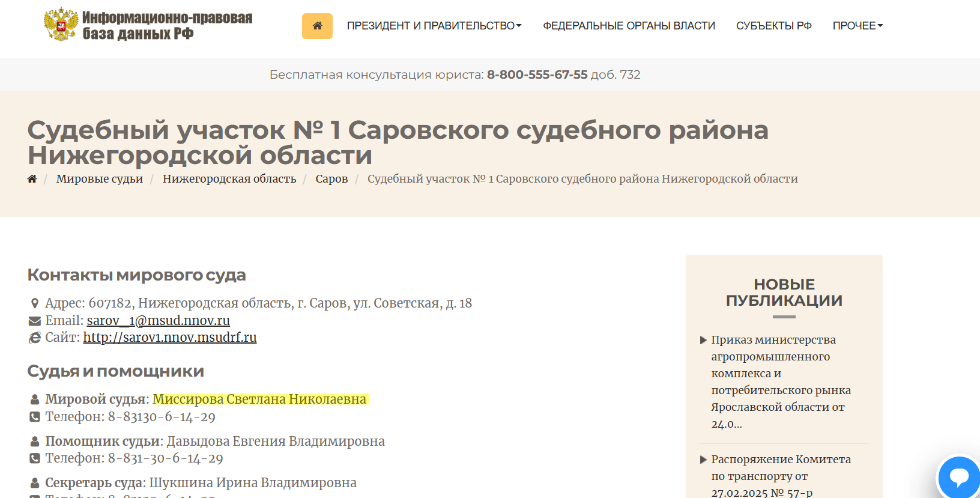Expand the Прочее dropdown menu
This screenshot has height=498, width=980.
coord(857,26)
